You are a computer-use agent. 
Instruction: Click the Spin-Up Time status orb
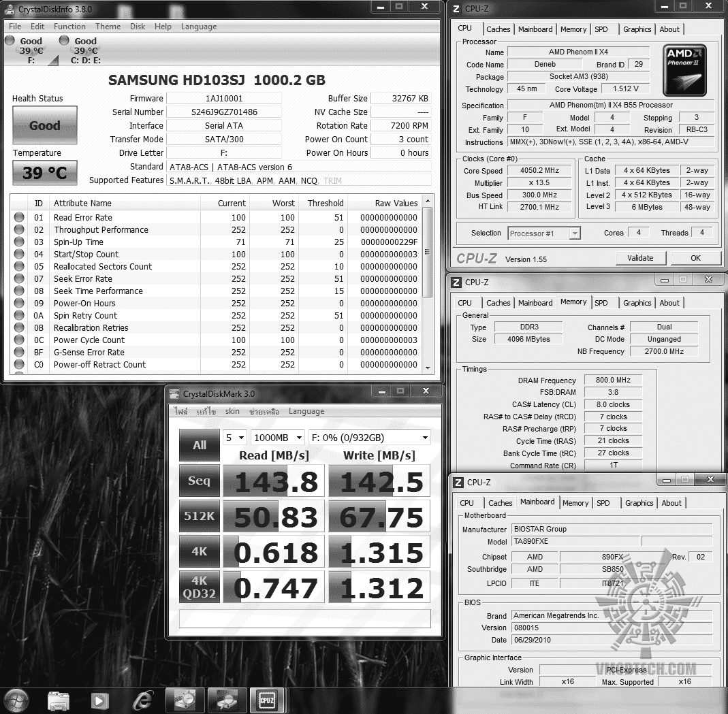[x=19, y=242]
